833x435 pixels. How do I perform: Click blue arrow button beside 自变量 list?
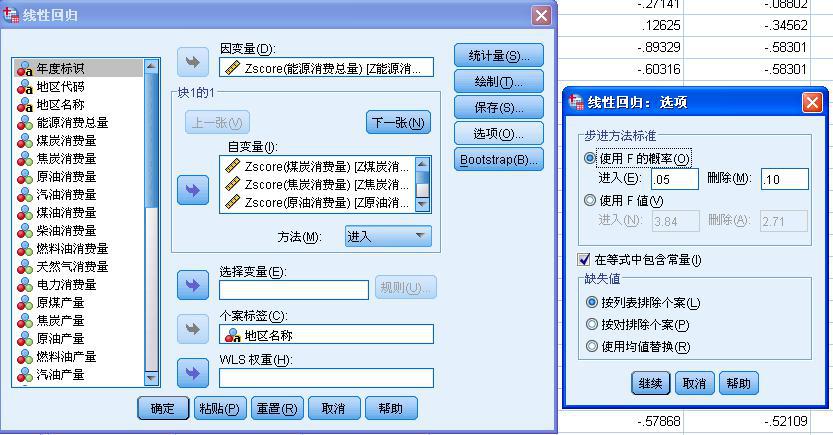click(193, 190)
